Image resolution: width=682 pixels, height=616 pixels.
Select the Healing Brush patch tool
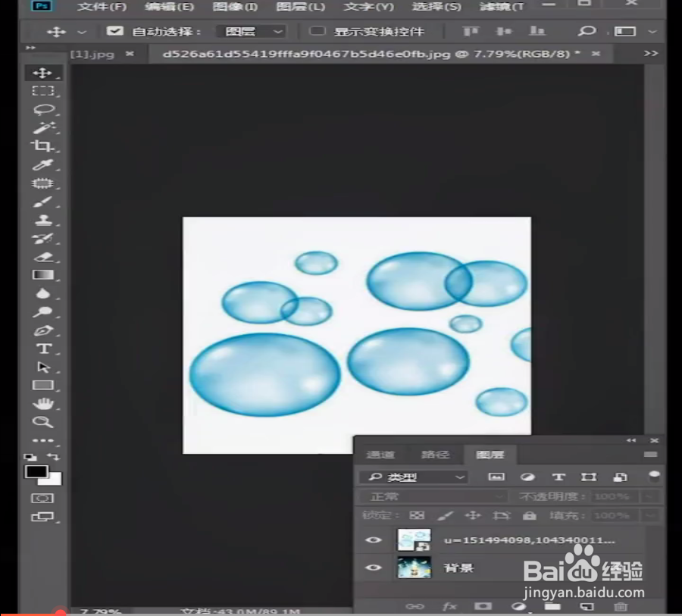(42, 183)
